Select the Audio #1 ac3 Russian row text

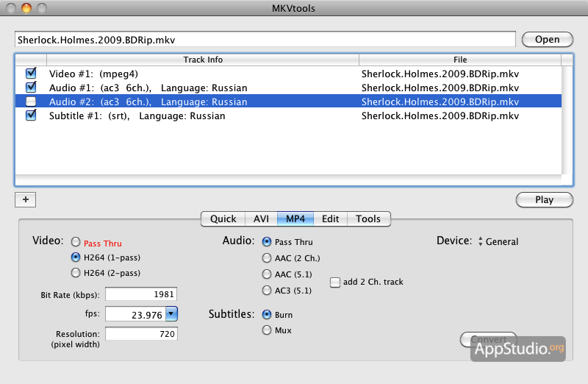coord(148,88)
